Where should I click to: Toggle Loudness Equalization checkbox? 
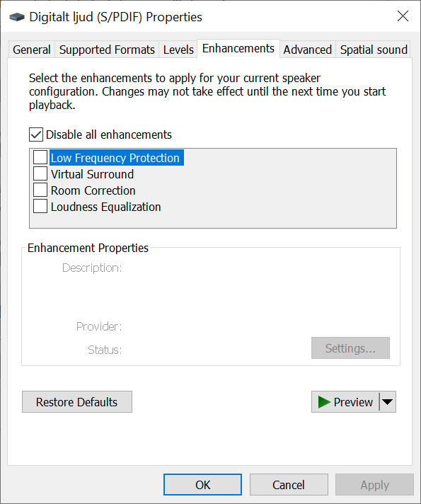click(x=40, y=207)
